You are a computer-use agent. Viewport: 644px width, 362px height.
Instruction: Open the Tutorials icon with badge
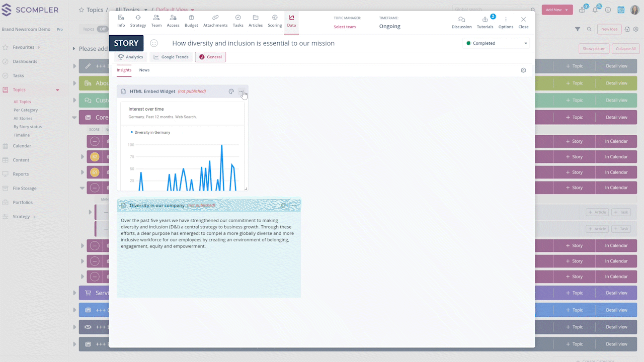click(x=485, y=20)
